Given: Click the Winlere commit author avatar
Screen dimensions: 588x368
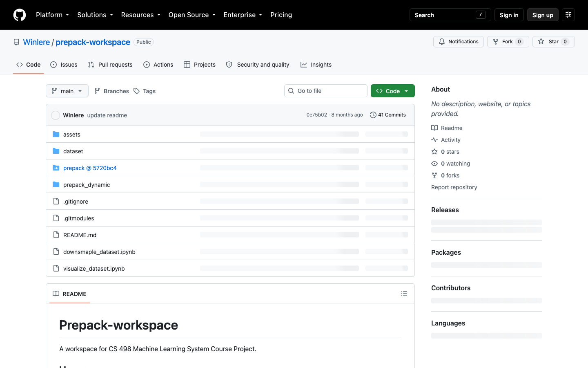Looking at the screenshot, I should point(56,115).
